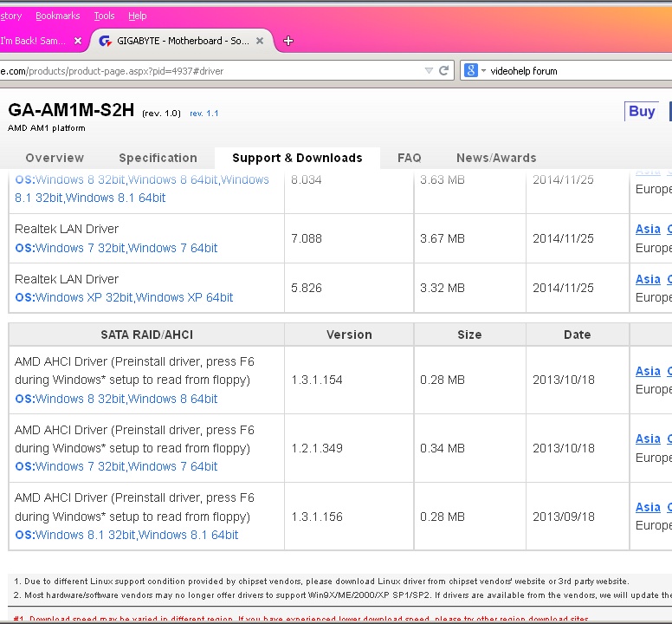
Task: Click Asia link for AHCI driver 1.2.1.349
Action: [648, 439]
